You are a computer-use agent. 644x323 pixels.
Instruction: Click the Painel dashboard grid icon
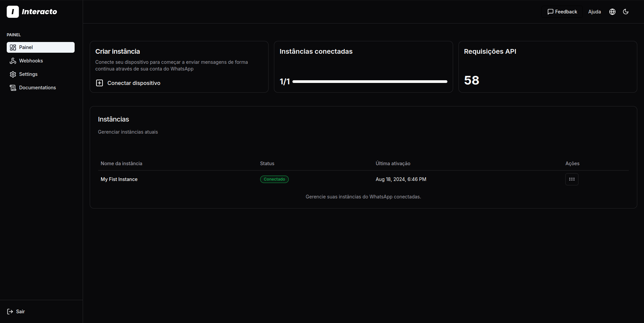[x=13, y=47]
